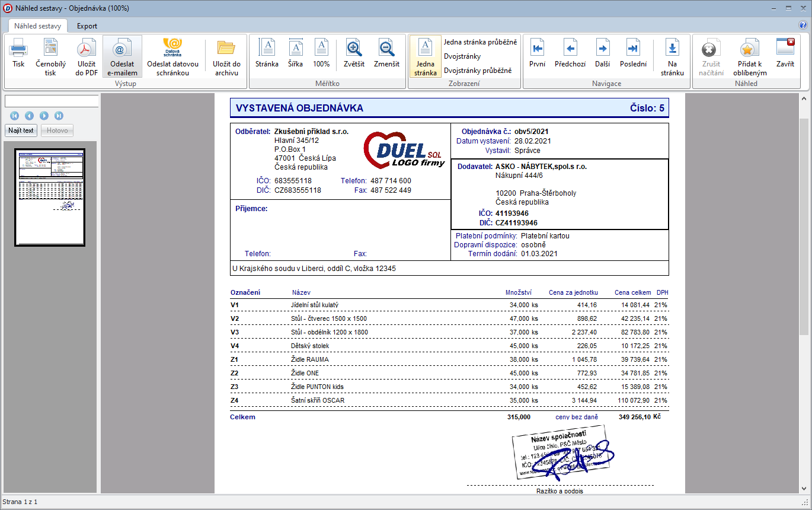Go to Další page
Viewport: 812px width, 510px height.
pyautogui.click(x=602, y=53)
